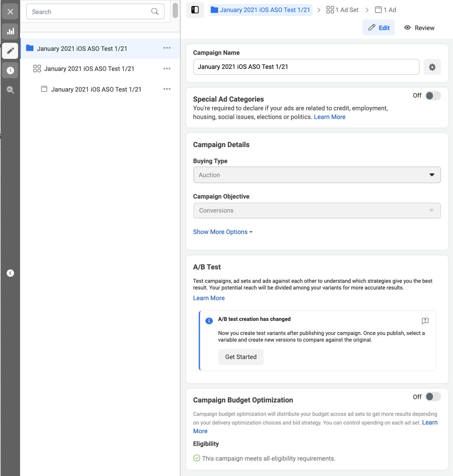The image size is (453, 476).
Task: Click the ad icon in the tree
Action: tap(44, 89)
